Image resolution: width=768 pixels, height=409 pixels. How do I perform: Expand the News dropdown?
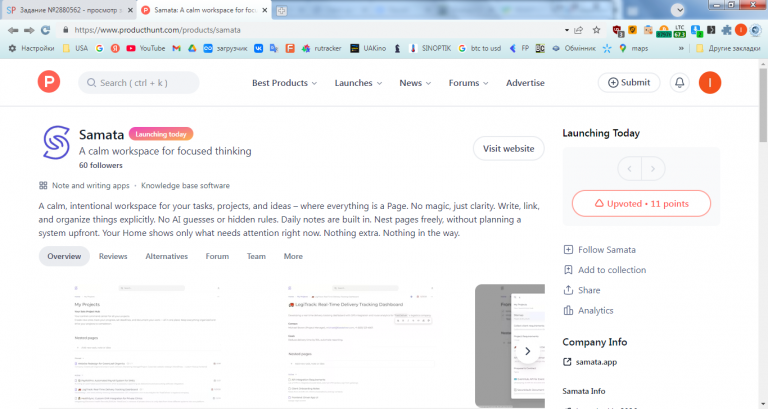415,83
